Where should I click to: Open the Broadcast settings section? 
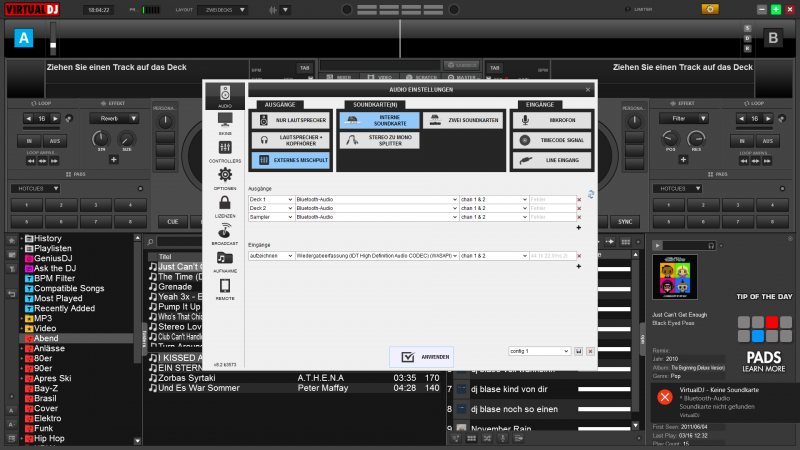click(x=225, y=234)
